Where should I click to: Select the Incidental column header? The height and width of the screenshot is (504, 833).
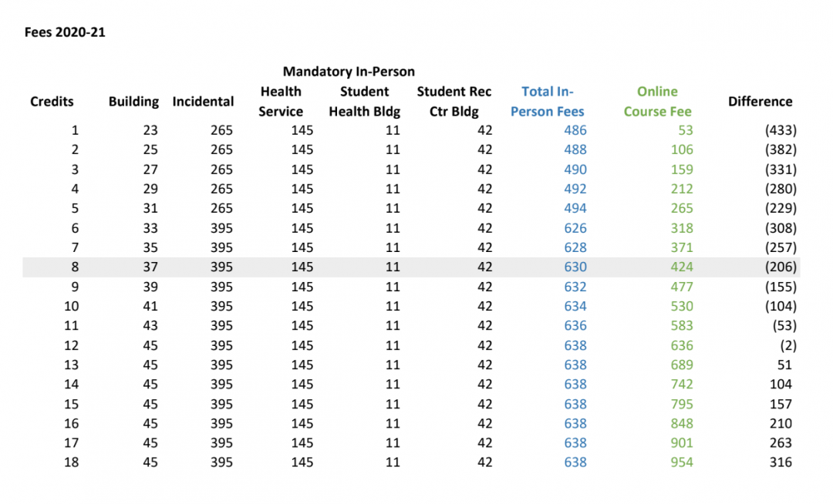tap(203, 102)
